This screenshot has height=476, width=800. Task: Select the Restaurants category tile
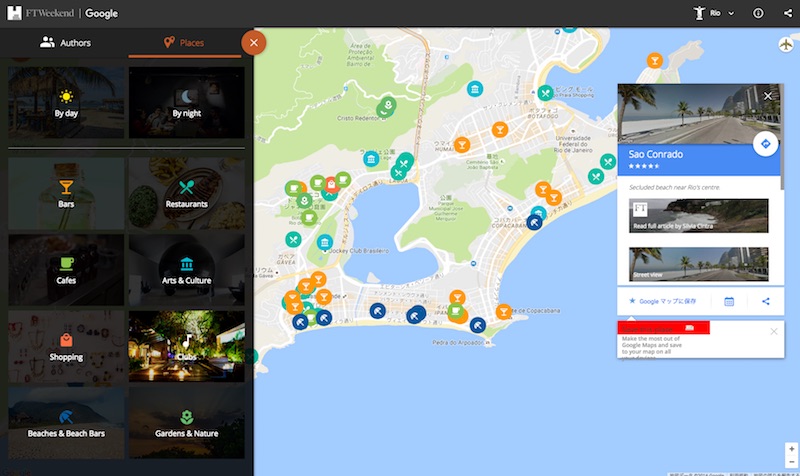point(186,194)
